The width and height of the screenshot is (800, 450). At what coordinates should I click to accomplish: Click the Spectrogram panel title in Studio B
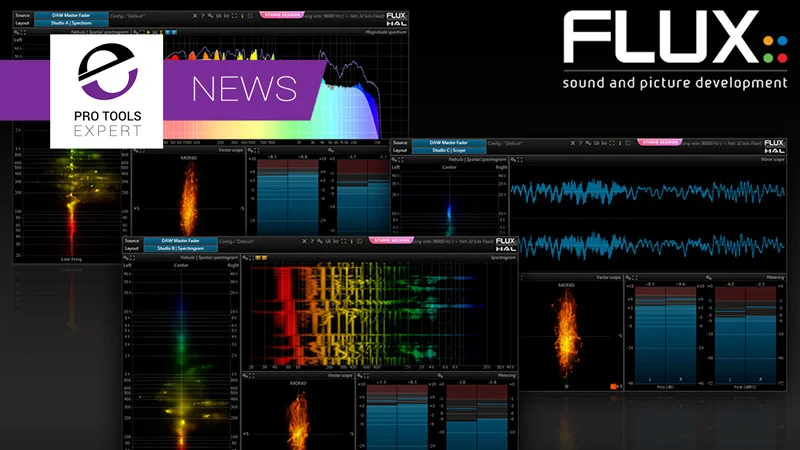(x=503, y=258)
